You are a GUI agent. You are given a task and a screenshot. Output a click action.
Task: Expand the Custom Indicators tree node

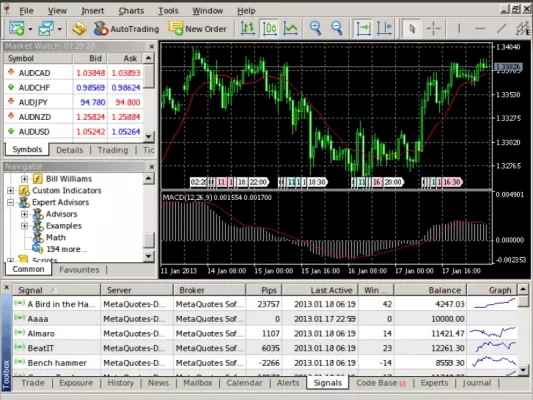pos(11,191)
